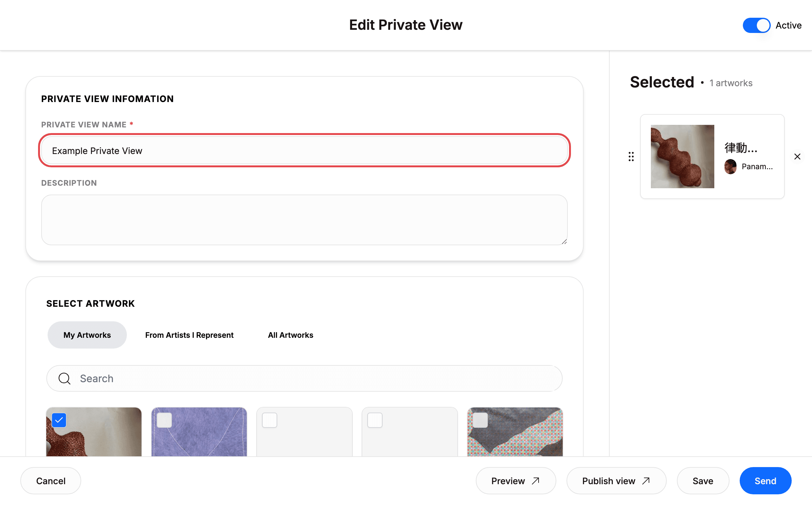Focus the Private View Name field
Viewport: 812px width, 507px height.
click(304, 151)
